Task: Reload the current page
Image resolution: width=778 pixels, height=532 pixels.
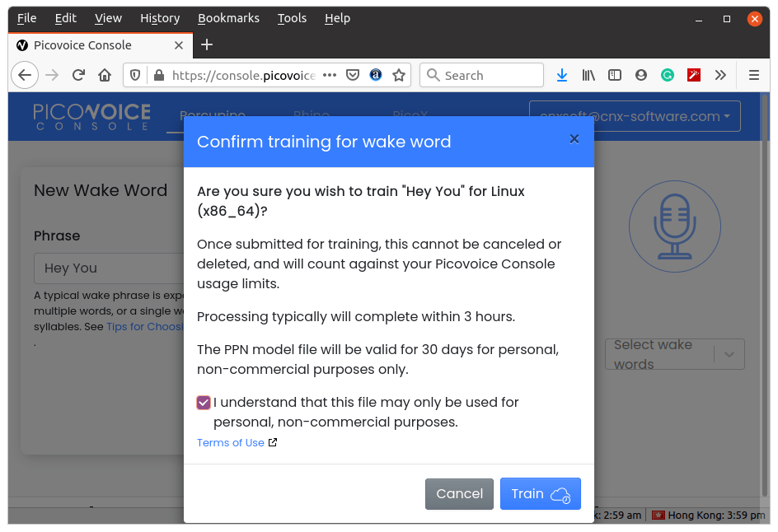Action: (78, 75)
